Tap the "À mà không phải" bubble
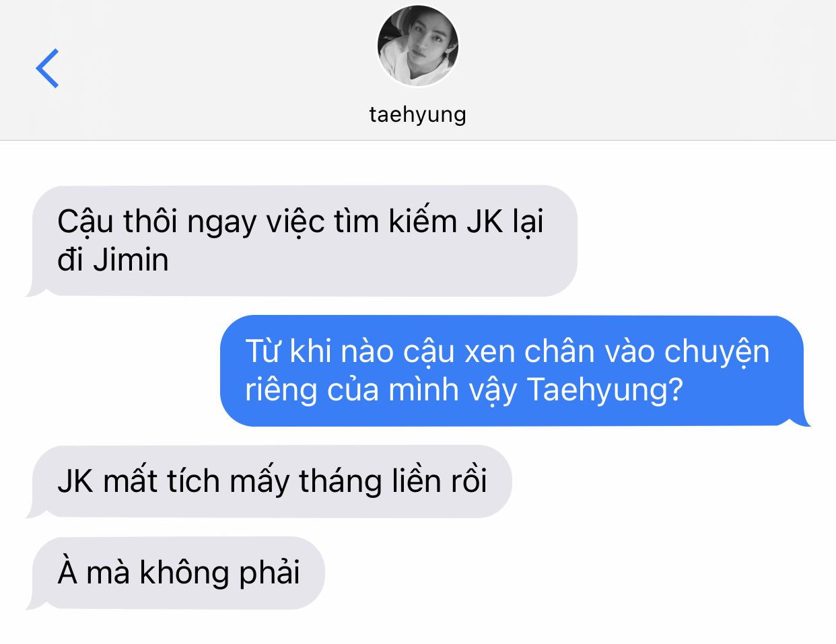 point(176,573)
